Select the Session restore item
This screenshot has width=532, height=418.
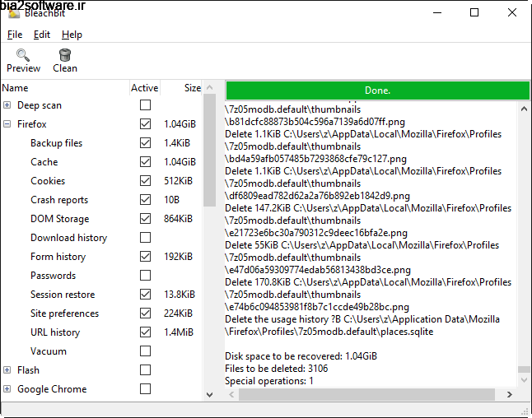click(x=63, y=295)
